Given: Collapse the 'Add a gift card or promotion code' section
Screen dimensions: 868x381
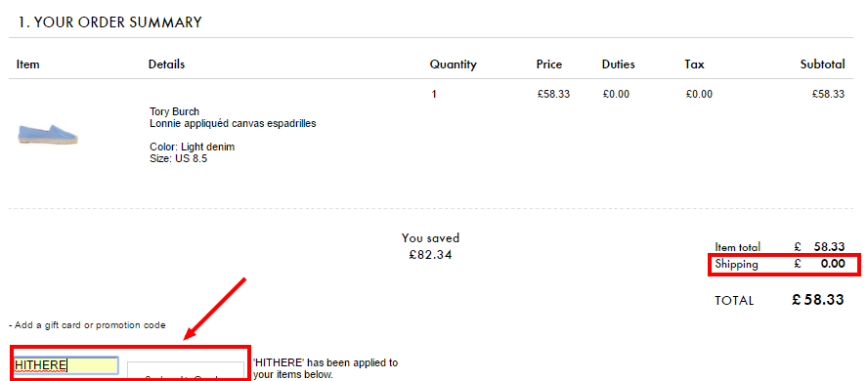Looking at the screenshot, I should pos(87,325).
